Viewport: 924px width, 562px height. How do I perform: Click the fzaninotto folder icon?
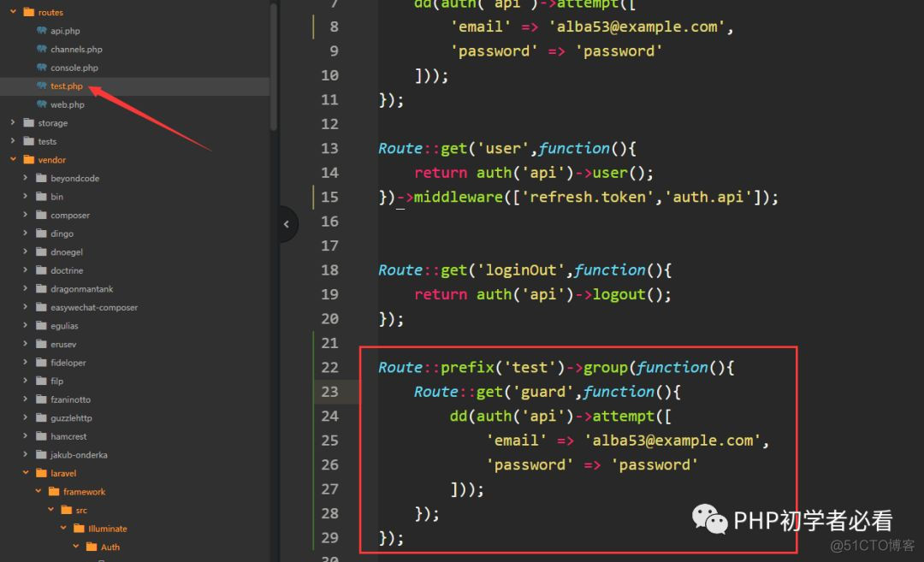(41, 399)
